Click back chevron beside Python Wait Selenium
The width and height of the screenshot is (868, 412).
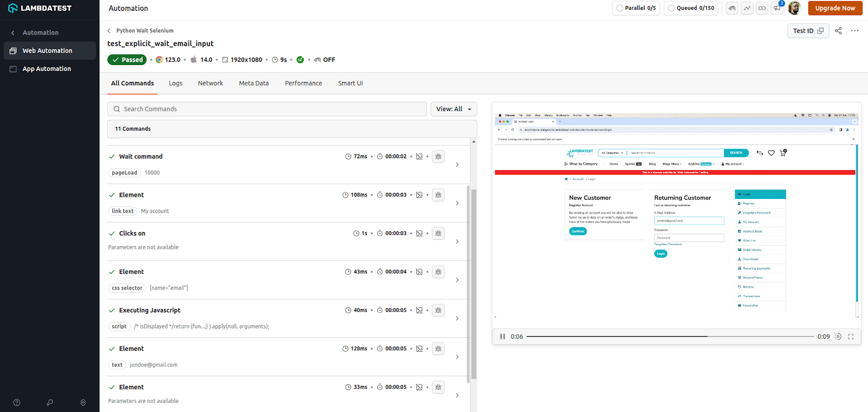(x=109, y=31)
